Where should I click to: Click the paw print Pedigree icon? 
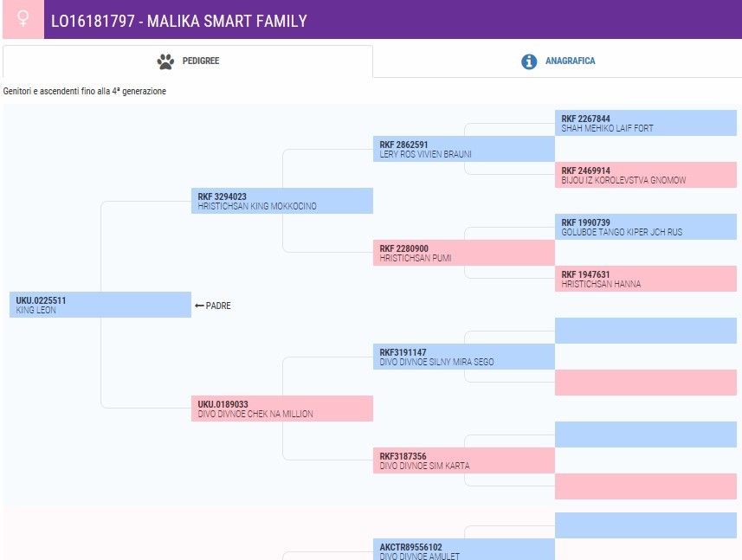coord(165,61)
